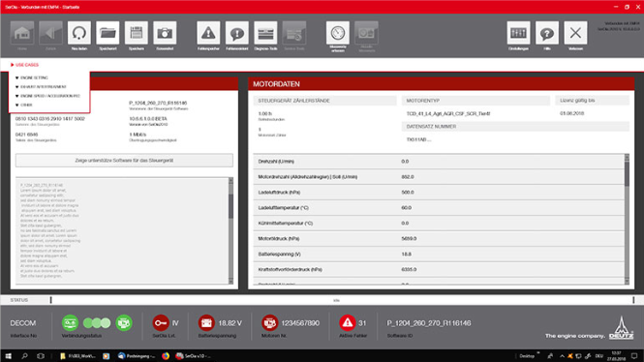
Task: Click Zeige unterstützte Software für das Steuergerät button
Action: (x=124, y=161)
